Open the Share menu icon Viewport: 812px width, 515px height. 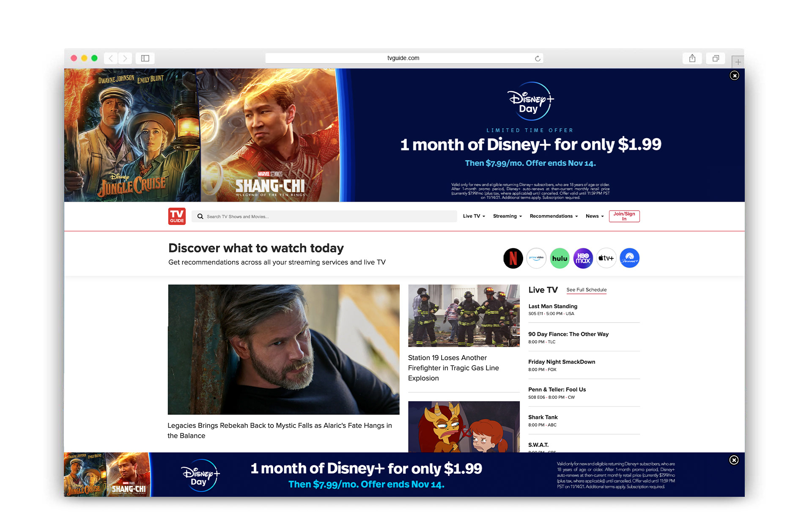[x=692, y=58]
